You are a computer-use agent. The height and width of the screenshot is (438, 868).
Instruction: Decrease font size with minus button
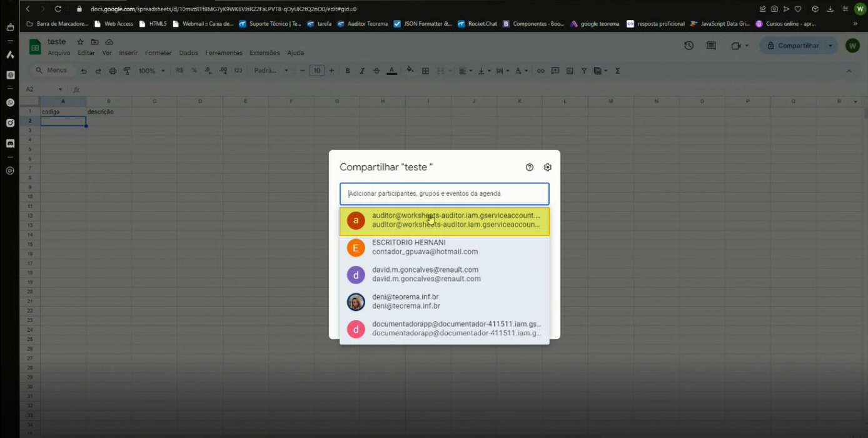(303, 71)
